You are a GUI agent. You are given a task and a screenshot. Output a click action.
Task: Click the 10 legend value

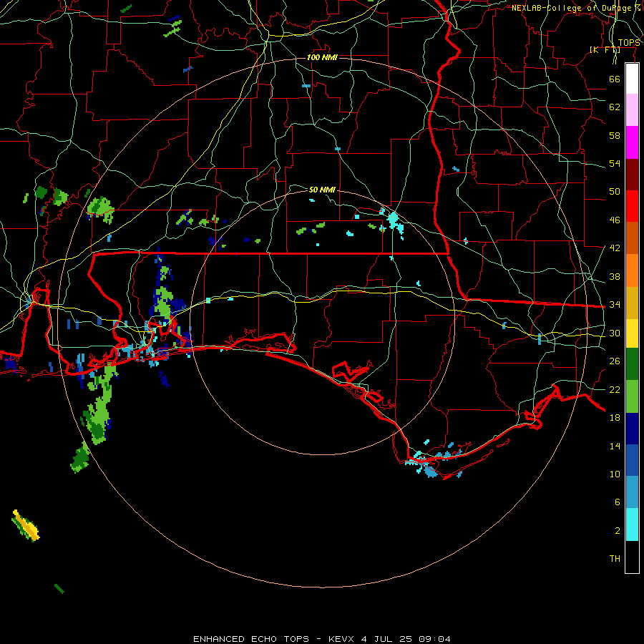pos(615,474)
